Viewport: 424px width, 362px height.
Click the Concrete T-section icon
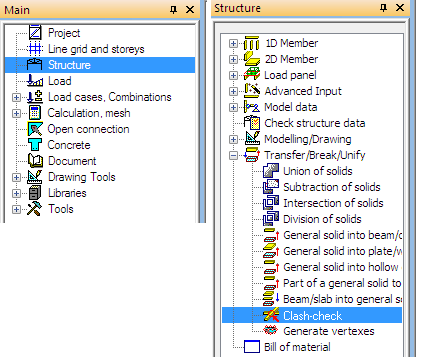coord(35,145)
